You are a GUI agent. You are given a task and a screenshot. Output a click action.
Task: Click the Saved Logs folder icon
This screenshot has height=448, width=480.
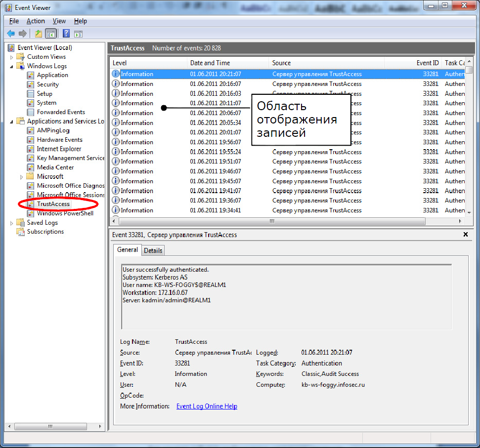20,222
